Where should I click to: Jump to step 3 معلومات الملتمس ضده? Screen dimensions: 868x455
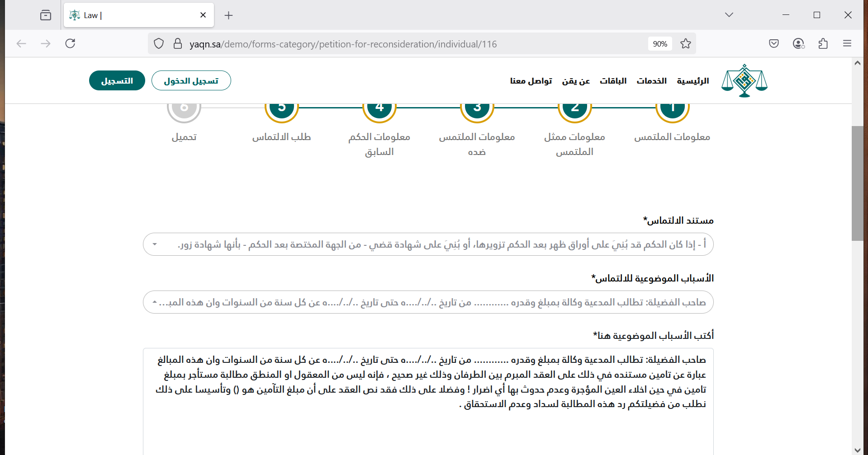477,108
